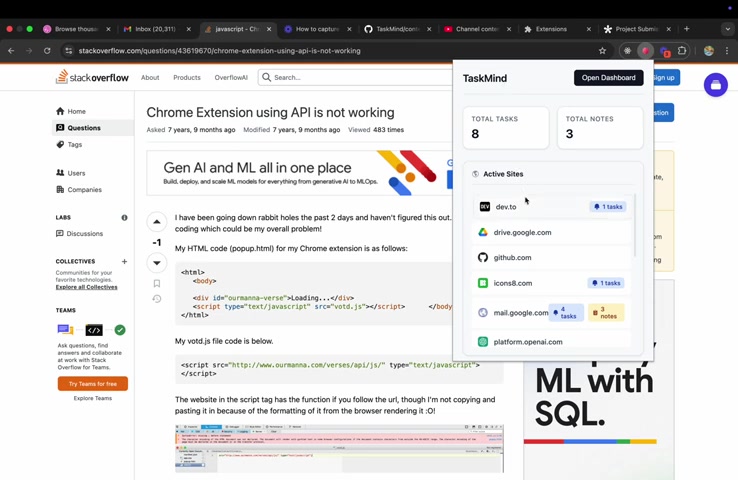Click the Chrome profile avatar
The width and height of the screenshot is (738, 480).
[709, 50]
